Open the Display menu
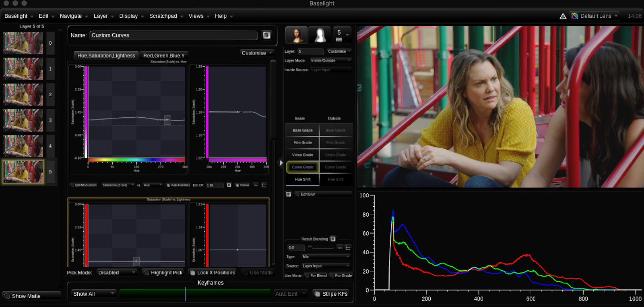The width and height of the screenshot is (644, 307). 132,16
